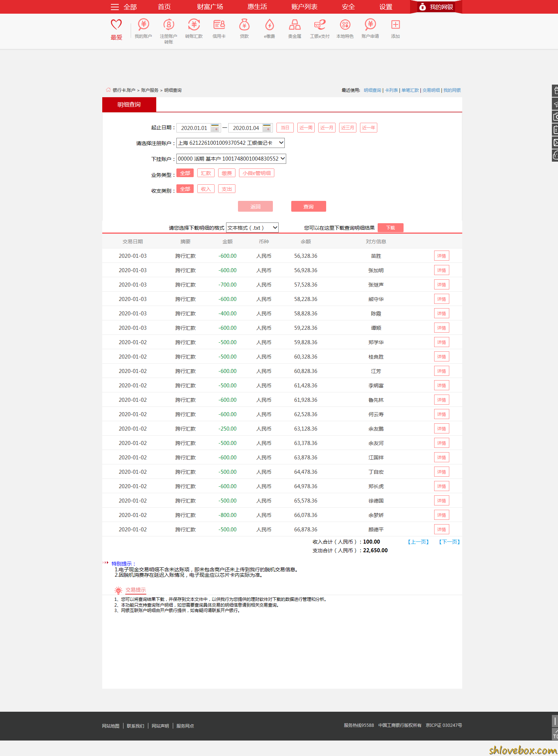Image resolution: width=558 pixels, height=756 pixels.
Task: Click end date field 2020.01.04
Action: click(246, 128)
